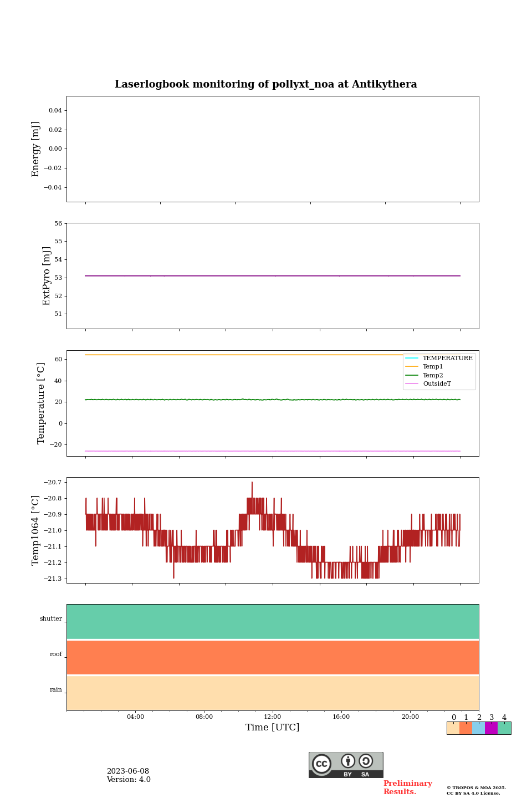The image size is (532, 798).
Task: Click the date 2023-06-08 text
Action: pyautogui.click(x=128, y=771)
